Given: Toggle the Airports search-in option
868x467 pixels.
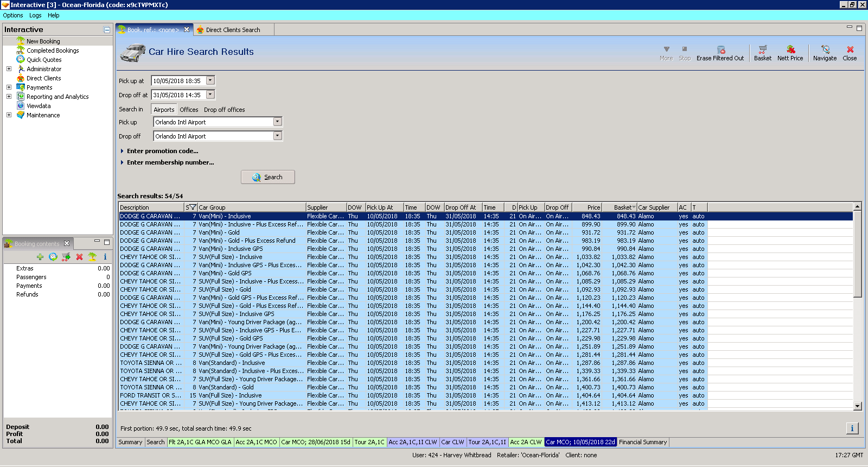Looking at the screenshot, I should 164,110.
